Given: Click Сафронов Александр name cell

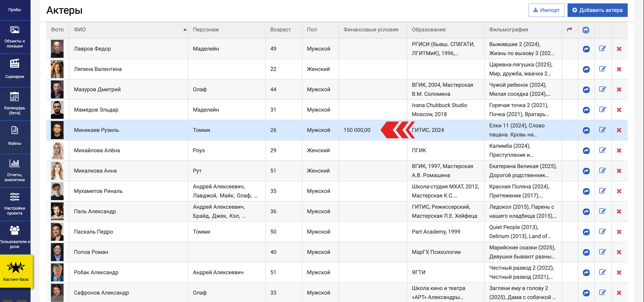Looking at the screenshot, I should coord(128,293).
